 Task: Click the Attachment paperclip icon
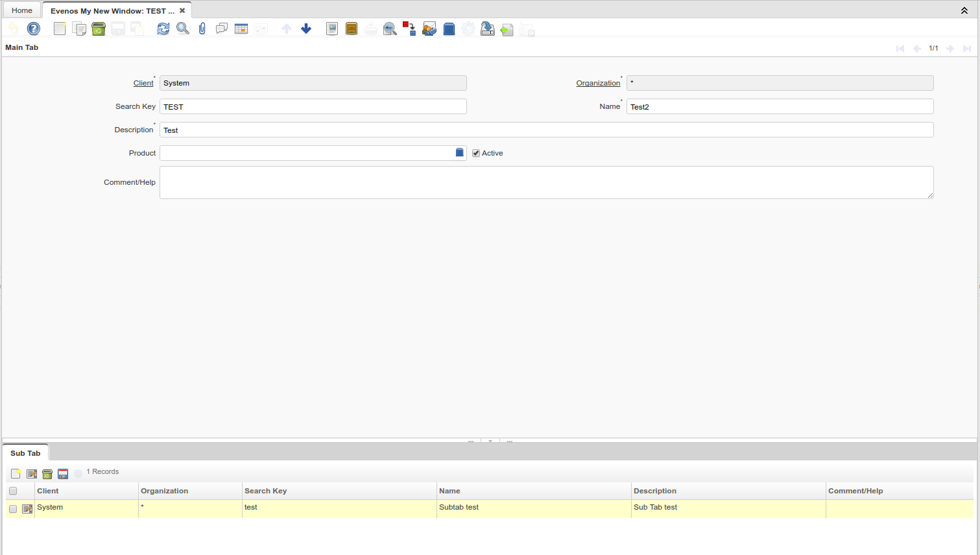pyautogui.click(x=202, y=29)
